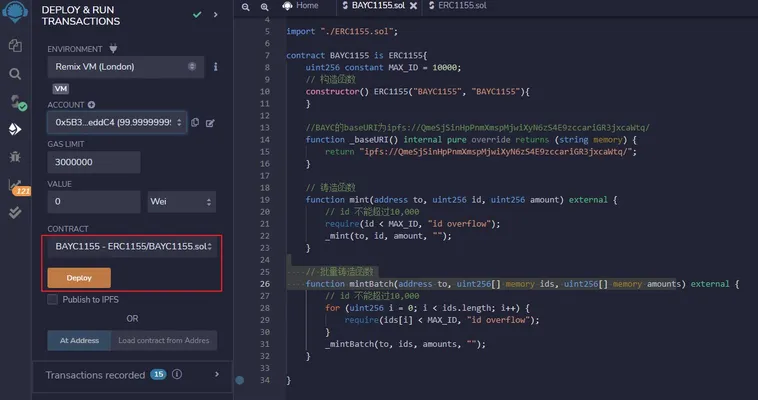Click the plug icon next to ENVIRONMENT
The width and height of the screenshot is (758, 400).
113,48
